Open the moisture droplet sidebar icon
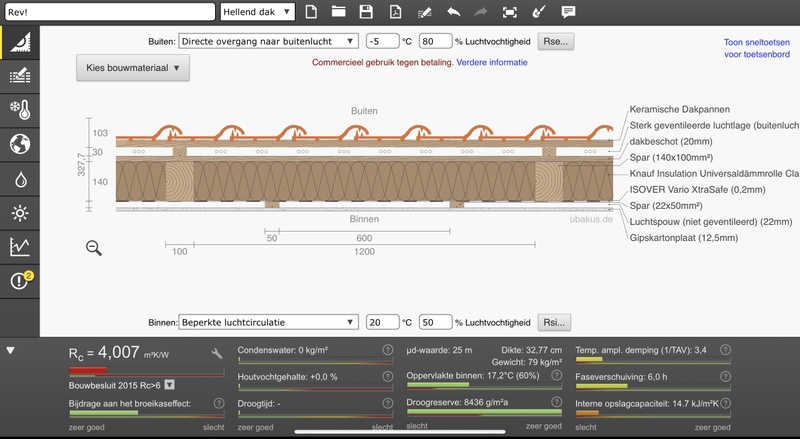Image resolution: width=800 pixels, height=439 pixels. pyautogui.click(x=20, y=179)
